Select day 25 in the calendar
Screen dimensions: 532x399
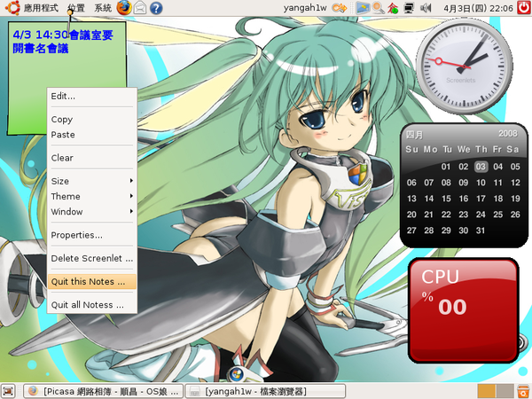tap(497, 215)
